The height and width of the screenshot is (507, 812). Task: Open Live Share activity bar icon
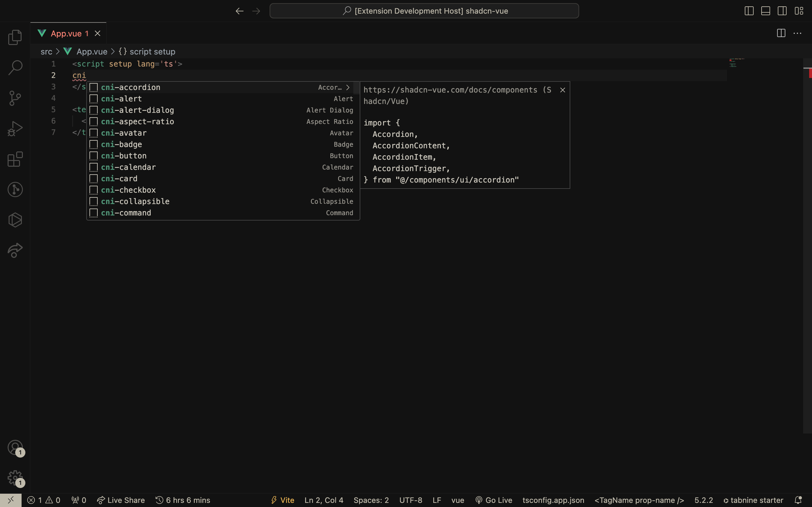click(x=15, y=250)
